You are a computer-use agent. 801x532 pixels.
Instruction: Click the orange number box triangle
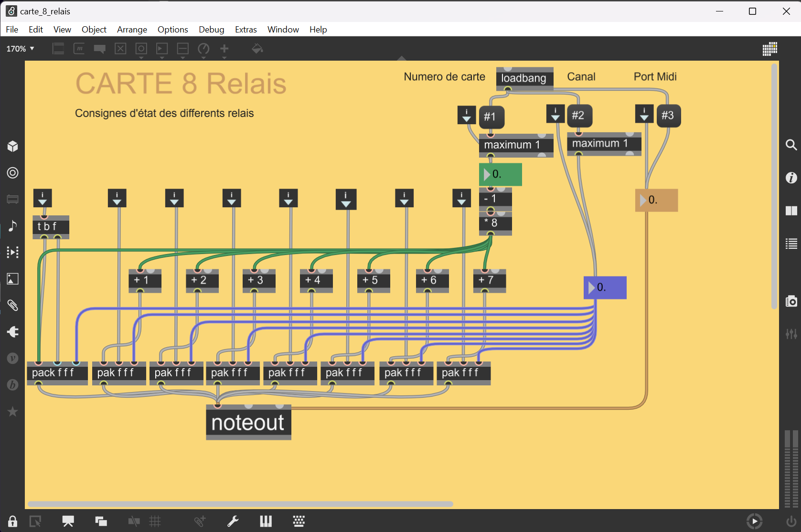point(642,200)
